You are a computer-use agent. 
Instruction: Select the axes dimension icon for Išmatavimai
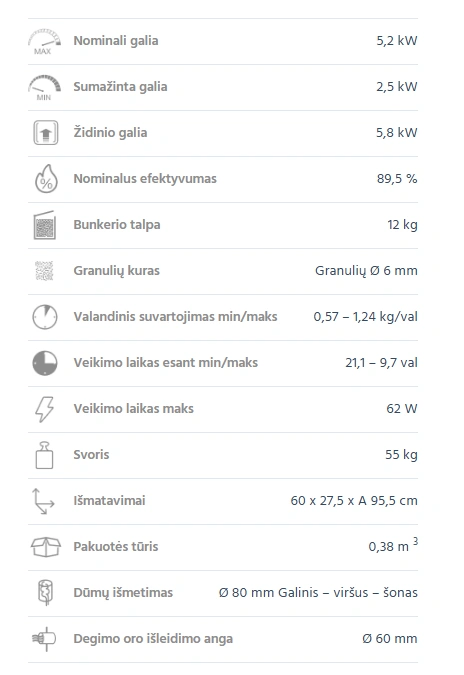(43, 501)
